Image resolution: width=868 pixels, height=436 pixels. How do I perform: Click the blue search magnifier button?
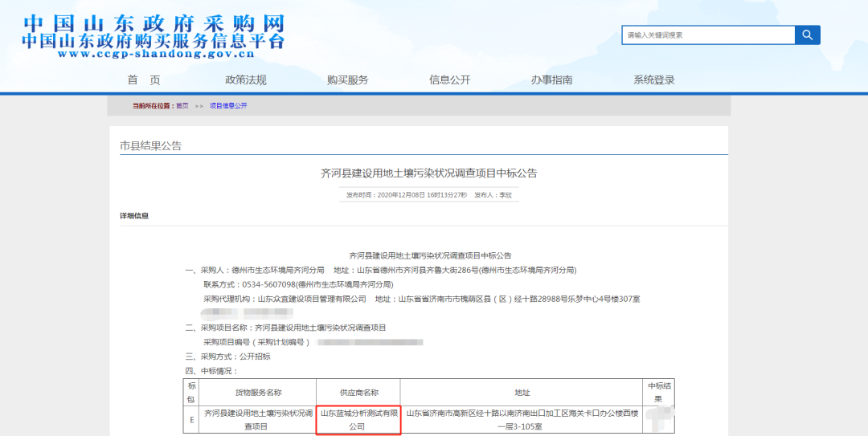[x=808, y=35]
